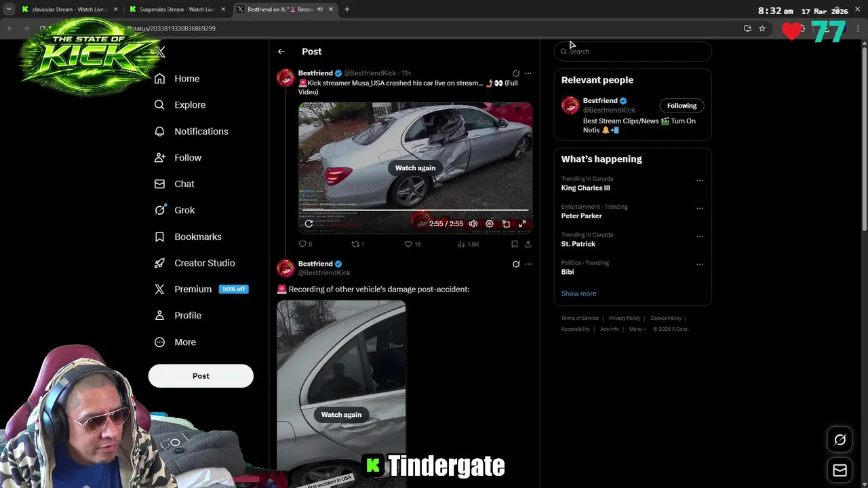
Task: Close the clavicular Stream tab
Action: coord(115,9)
